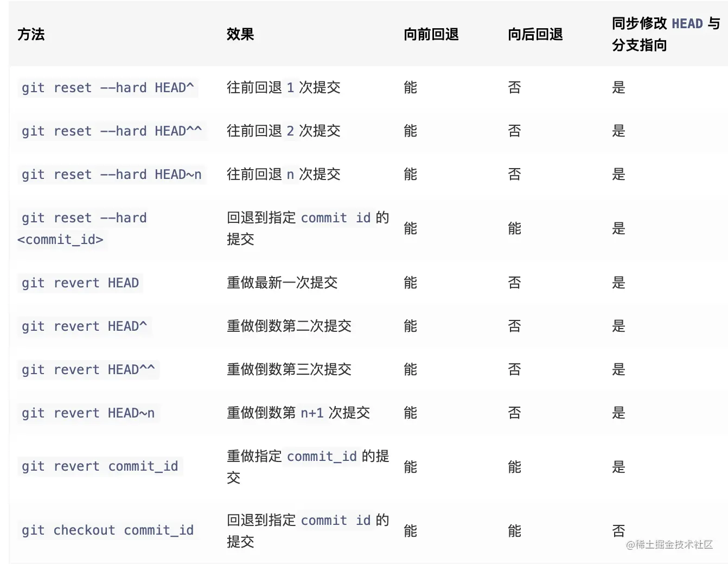The height and width of the screenshot is (565, 728).
Task: Click the 'git revert HEAD' command cell
Action: (80, 282)
